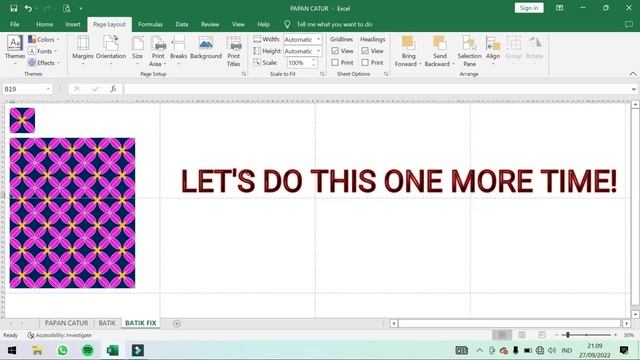
Task: Switch to the PAPAN CATUR sheet
Action: click(x=66, y=323)
